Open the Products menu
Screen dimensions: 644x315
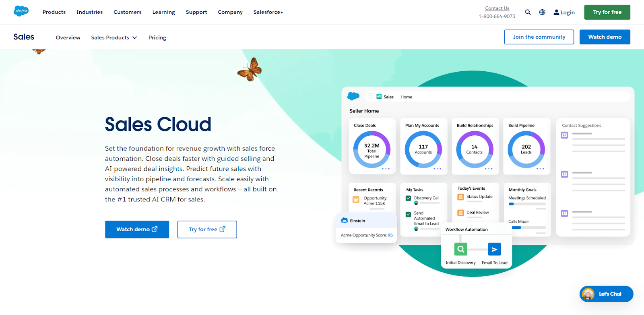(54, 12)
